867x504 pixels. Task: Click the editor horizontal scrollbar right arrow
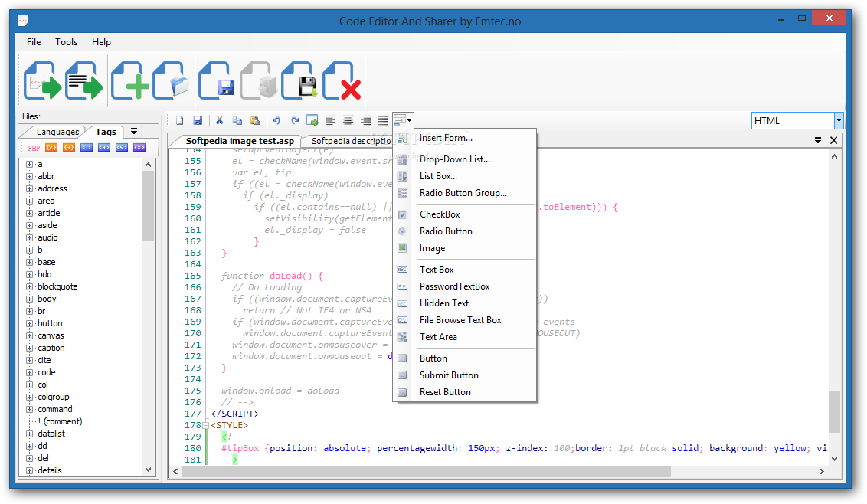coord(822,471)
